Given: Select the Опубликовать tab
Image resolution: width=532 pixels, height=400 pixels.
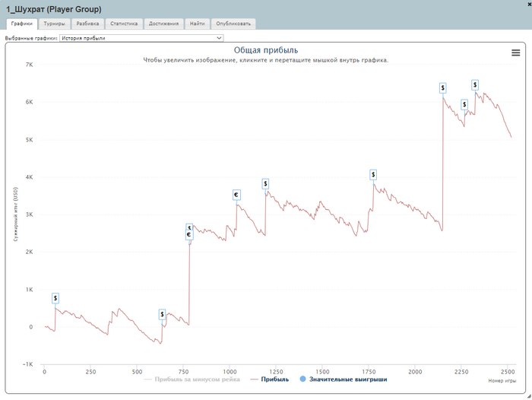Looking at the screenshot, I should [x=233, y=24].
